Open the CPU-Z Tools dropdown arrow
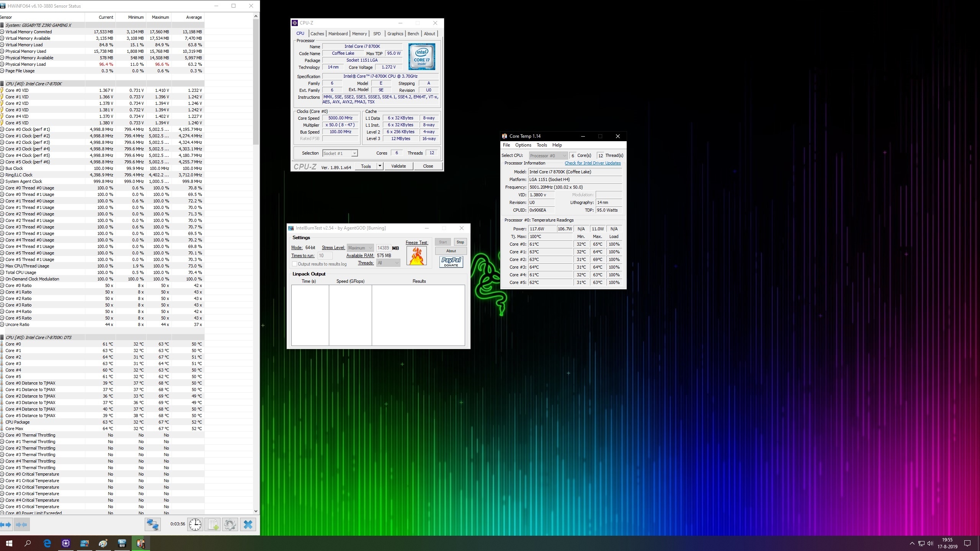The image size is (980, 551). click(x=380, y=166)
